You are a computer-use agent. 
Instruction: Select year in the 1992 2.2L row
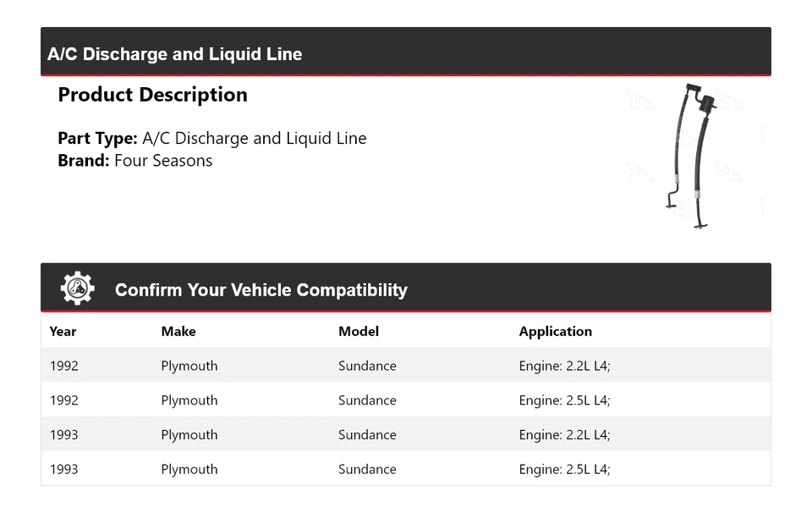click(x=63, y=366)
